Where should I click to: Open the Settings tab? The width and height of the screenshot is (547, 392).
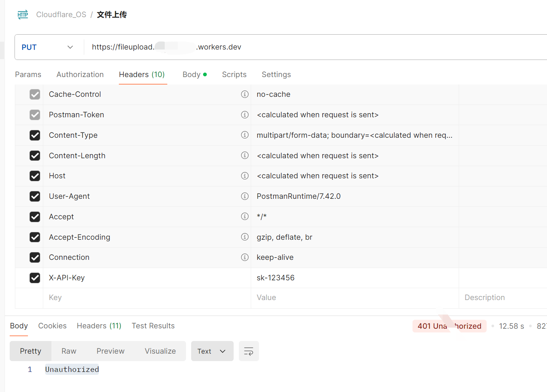(276, 74)
